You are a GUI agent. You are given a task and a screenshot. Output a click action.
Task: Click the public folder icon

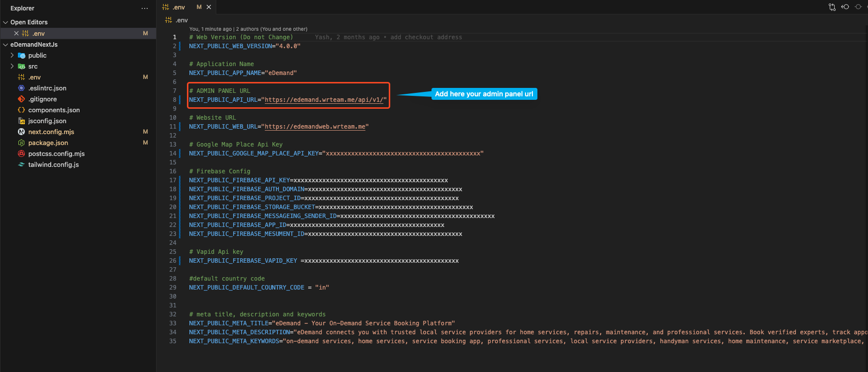click(21, 56)
